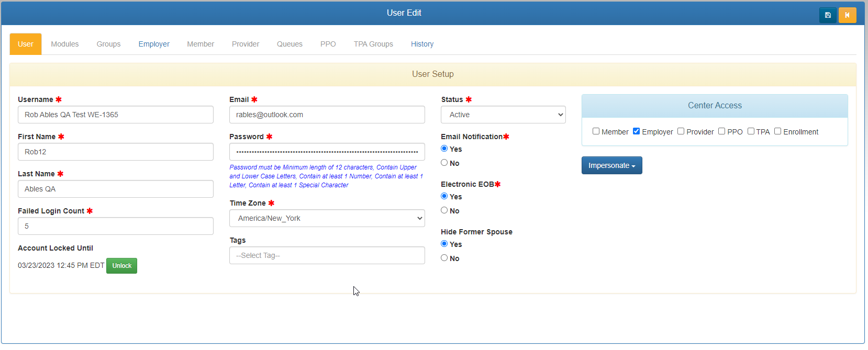This screenshot has width=868, height=350.
Task: Focus the Failed Login Count field
Action: coord(115,226)
